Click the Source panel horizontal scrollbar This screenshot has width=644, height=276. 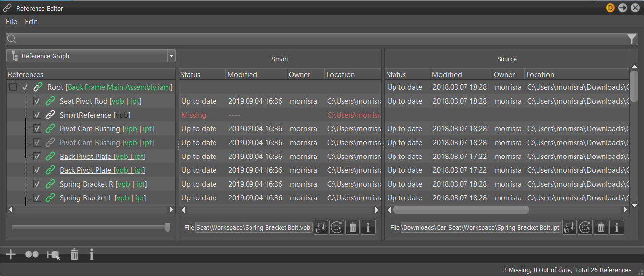point(461,210)
